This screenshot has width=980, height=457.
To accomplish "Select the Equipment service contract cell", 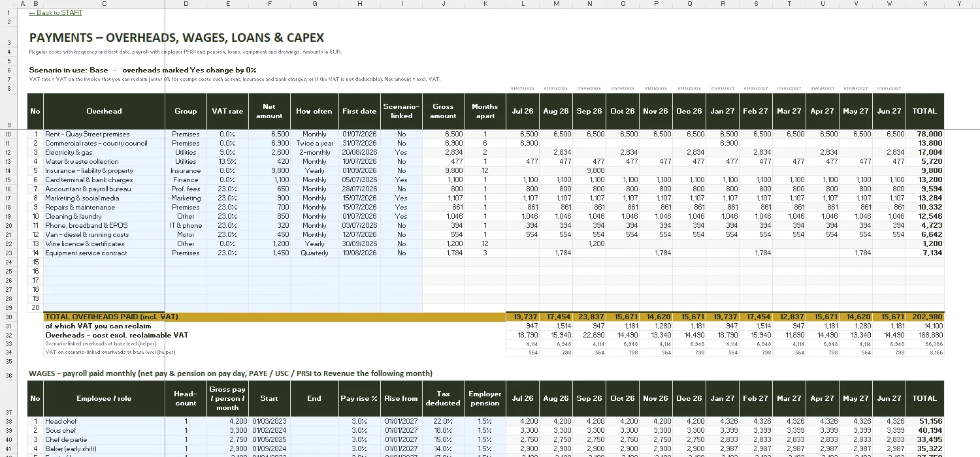I will pos(104,253).
